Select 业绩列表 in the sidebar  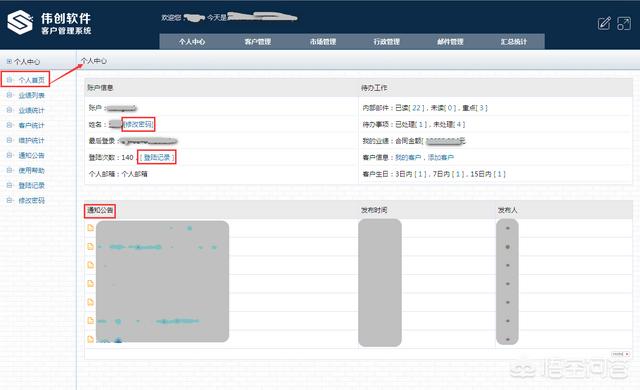[x=31, y=95]
